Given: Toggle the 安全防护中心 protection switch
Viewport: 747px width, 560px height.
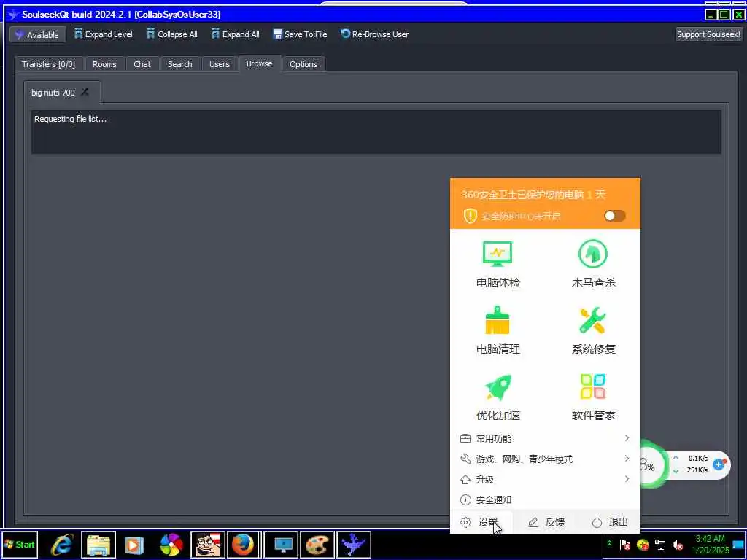Looking at the screenshot, I should tap(614, 216).
